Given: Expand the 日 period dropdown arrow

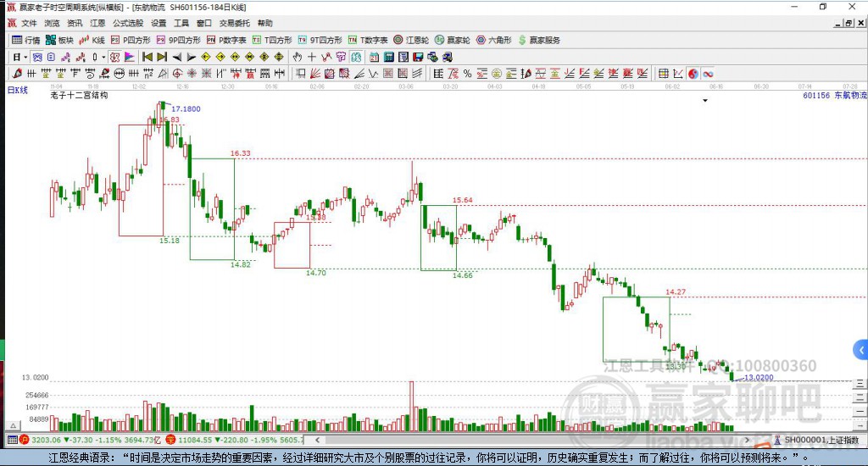Looking at the screenshot, I should click(x=25, y=57).
